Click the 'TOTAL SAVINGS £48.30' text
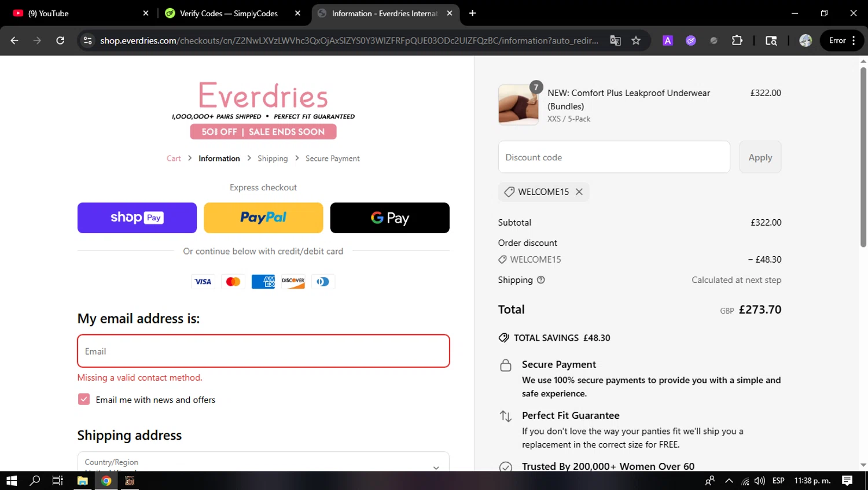868x490 pixels. coord(562,338)
